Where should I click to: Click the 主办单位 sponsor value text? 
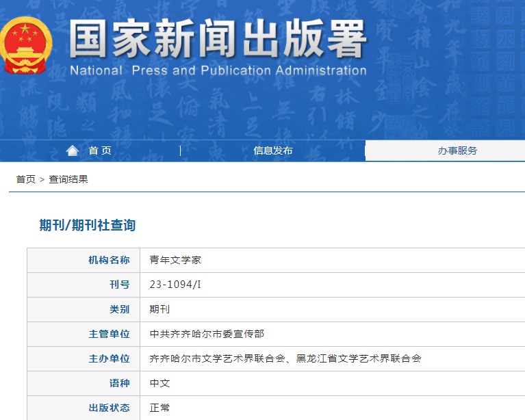(285, 358)
